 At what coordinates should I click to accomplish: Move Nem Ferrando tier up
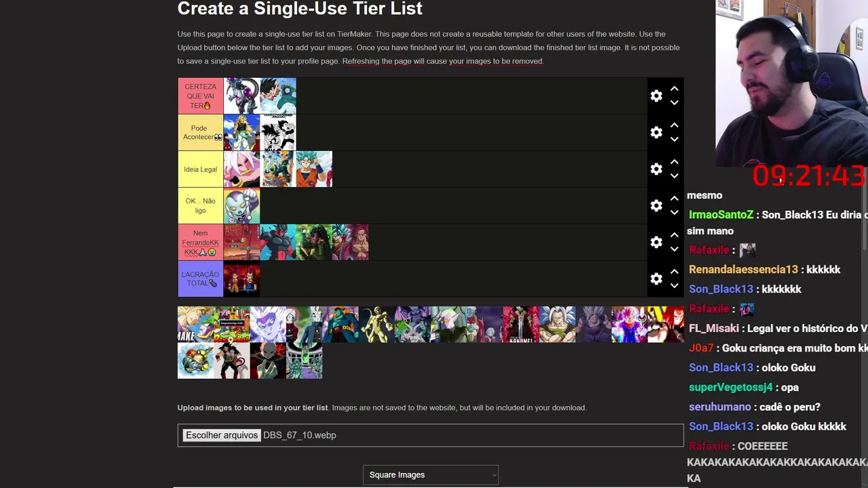[674, 235]
